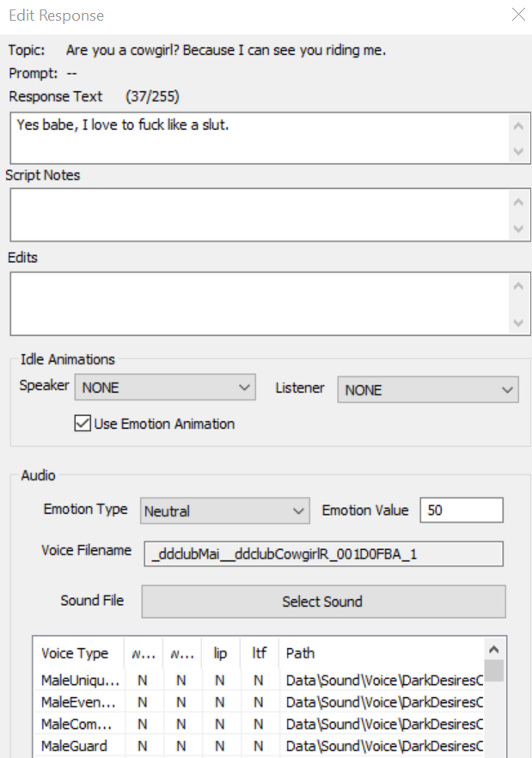
Task: Close the Edit Response dialog
Action: (x=518, y=15)
